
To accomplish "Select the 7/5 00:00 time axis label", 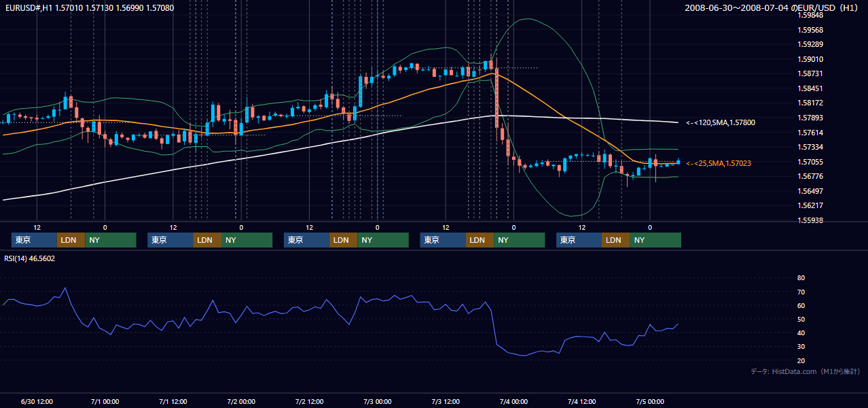I will coord(650,401).
